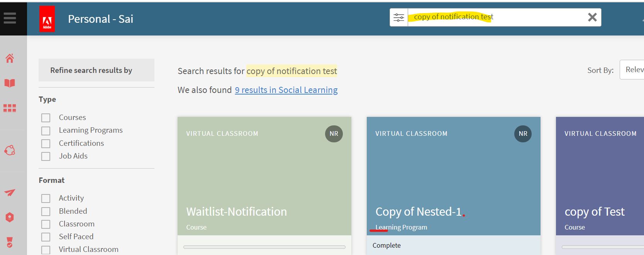Tick the Virtual Classroom format checkbox
The width and height of the screenshot is (644, 255).
(x=46, y=250)
